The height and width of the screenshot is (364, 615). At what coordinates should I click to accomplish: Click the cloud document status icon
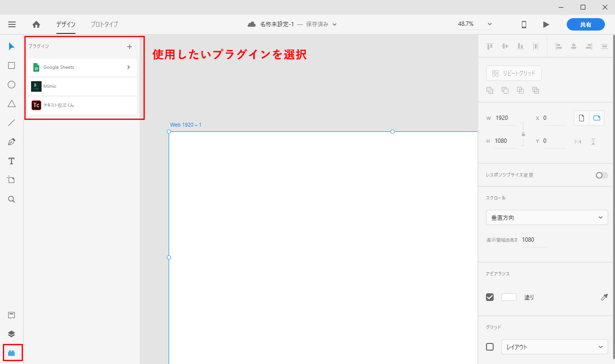tap(252, 24)
